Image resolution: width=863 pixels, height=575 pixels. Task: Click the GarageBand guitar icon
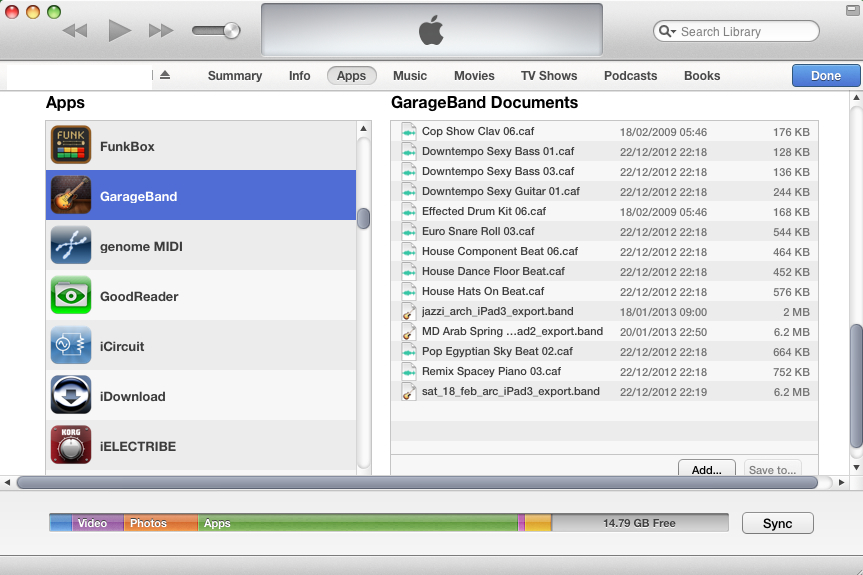click(71, 195)
